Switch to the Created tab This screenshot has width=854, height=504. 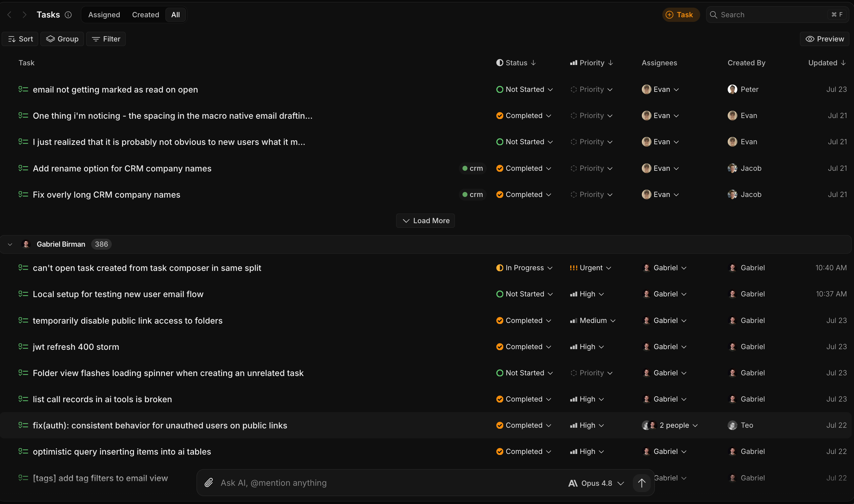pos(145,15)
